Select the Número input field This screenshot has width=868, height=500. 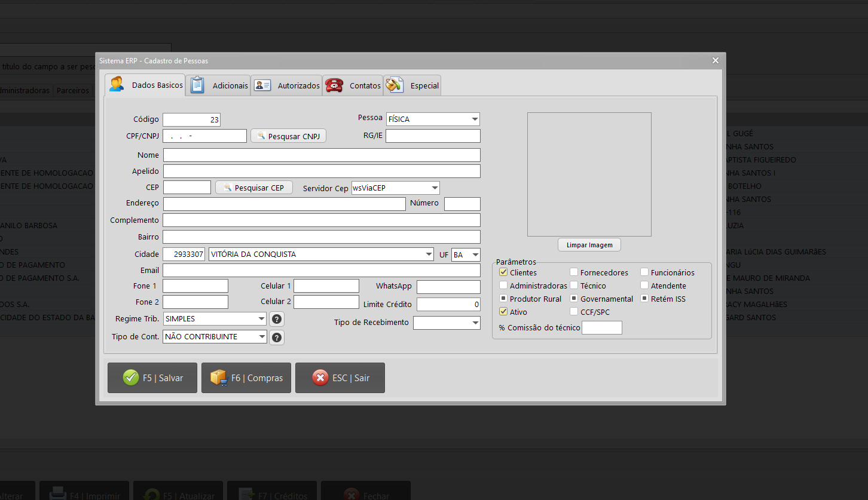pos(462,204)
